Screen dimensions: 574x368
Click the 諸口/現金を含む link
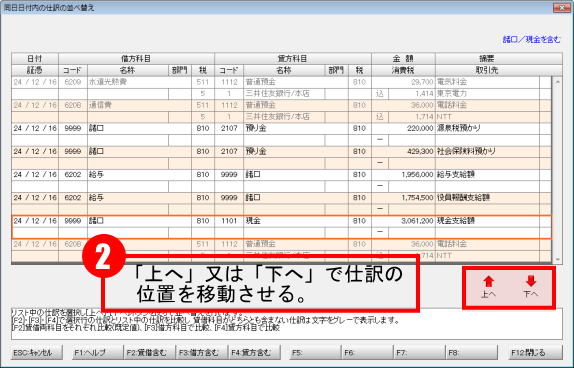click(531, 40)
